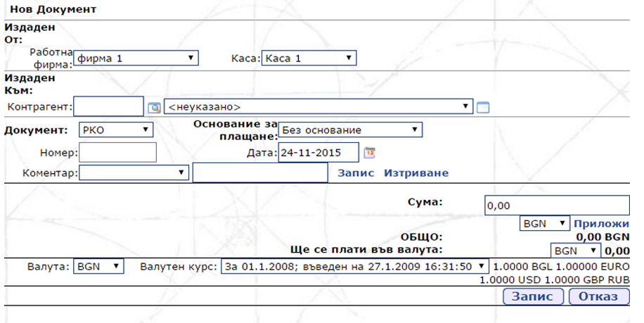Viewport: 644px width, 323px height.
Task: Click the ОБЩО total value 0,00 BGN
Action: point(603,237)
